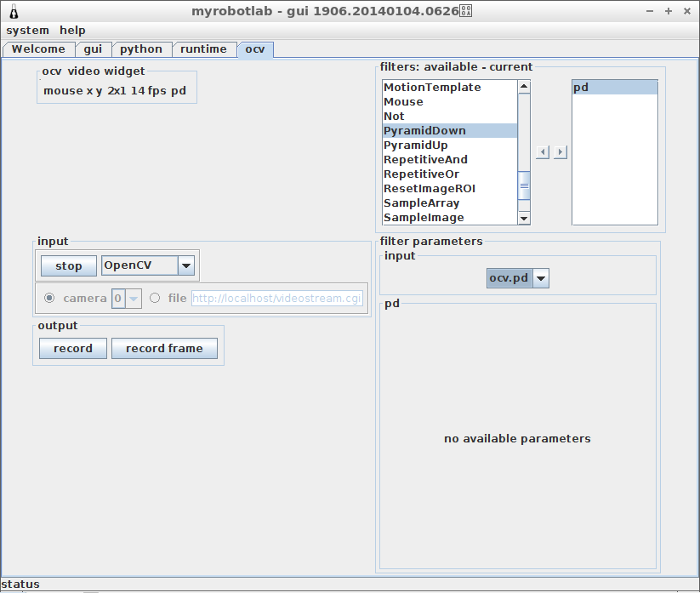Open the system menu
Image resolution: width=700 pixels, height=593 pixels.
(x=28, y=31)
